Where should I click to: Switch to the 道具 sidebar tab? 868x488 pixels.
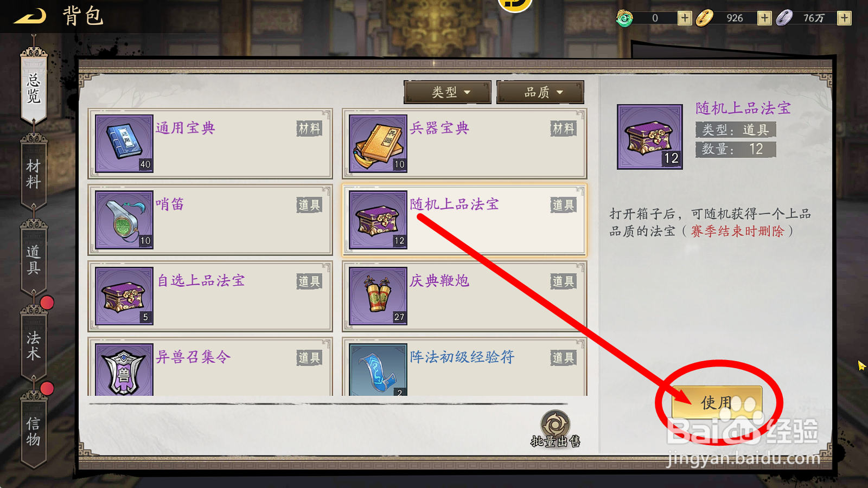click(x=34, y=259)
